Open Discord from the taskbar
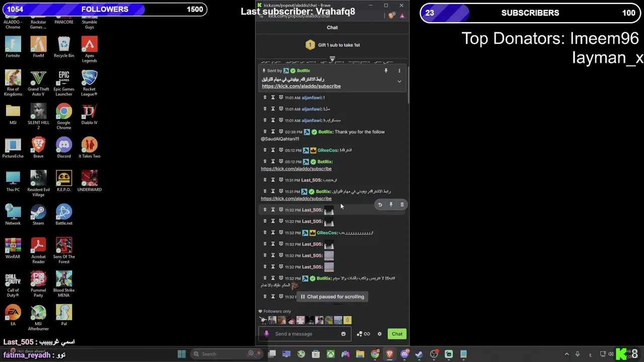644x362 pixels. pyautogui.click(x=405, y=354)
